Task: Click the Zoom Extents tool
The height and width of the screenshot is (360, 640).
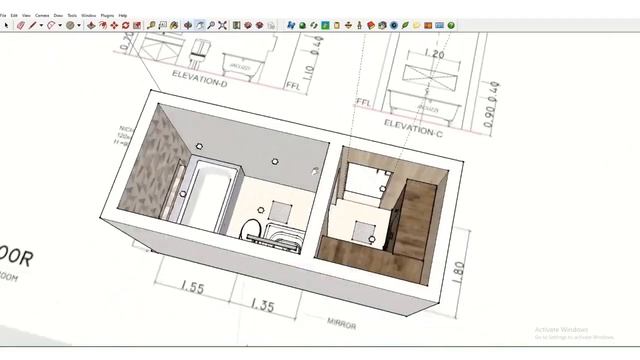Action: click(x=222, y=25)
